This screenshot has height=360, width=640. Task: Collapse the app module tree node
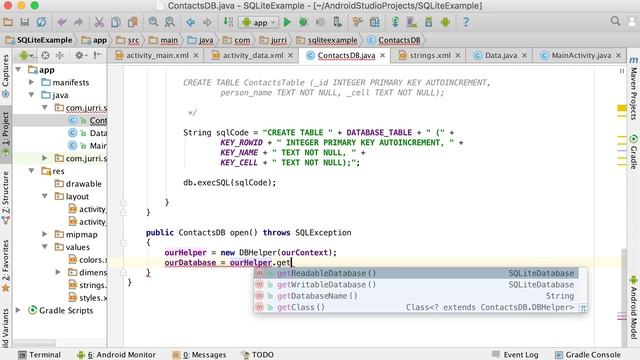point(18,70)
